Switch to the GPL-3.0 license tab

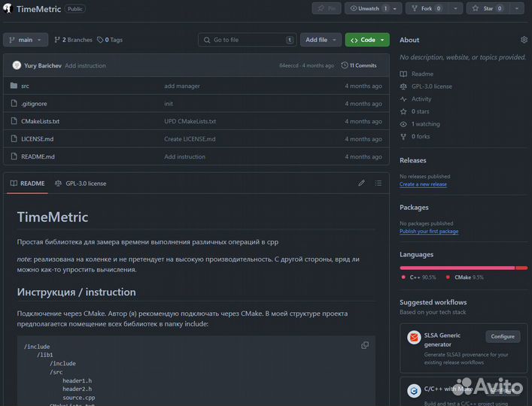(x=81, y=183)
